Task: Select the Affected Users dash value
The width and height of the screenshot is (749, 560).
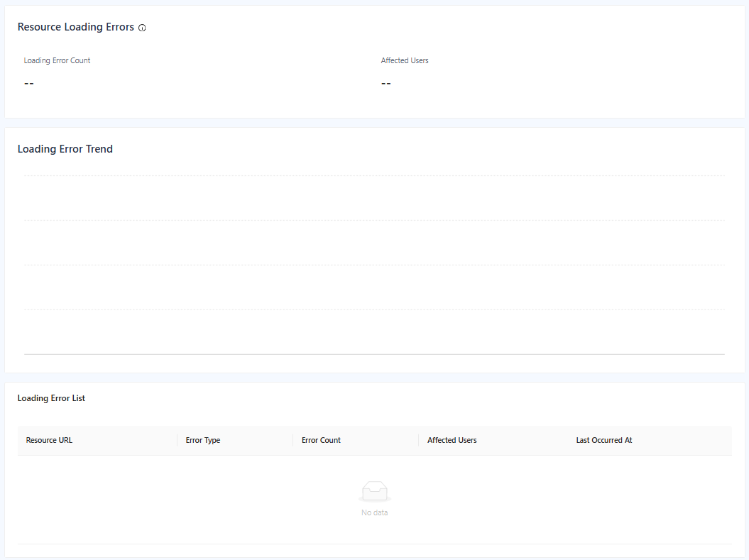Action: pyautogui.click(x=386, y=84)
